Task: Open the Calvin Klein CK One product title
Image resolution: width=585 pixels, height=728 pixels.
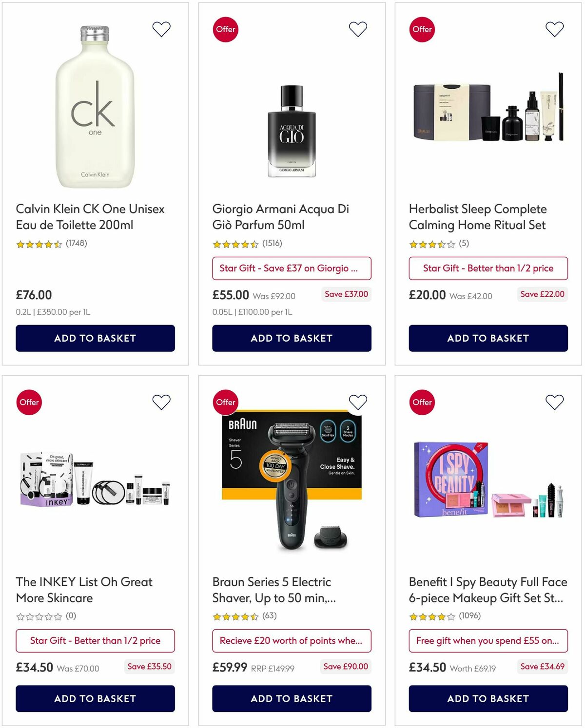Action: 90,217
